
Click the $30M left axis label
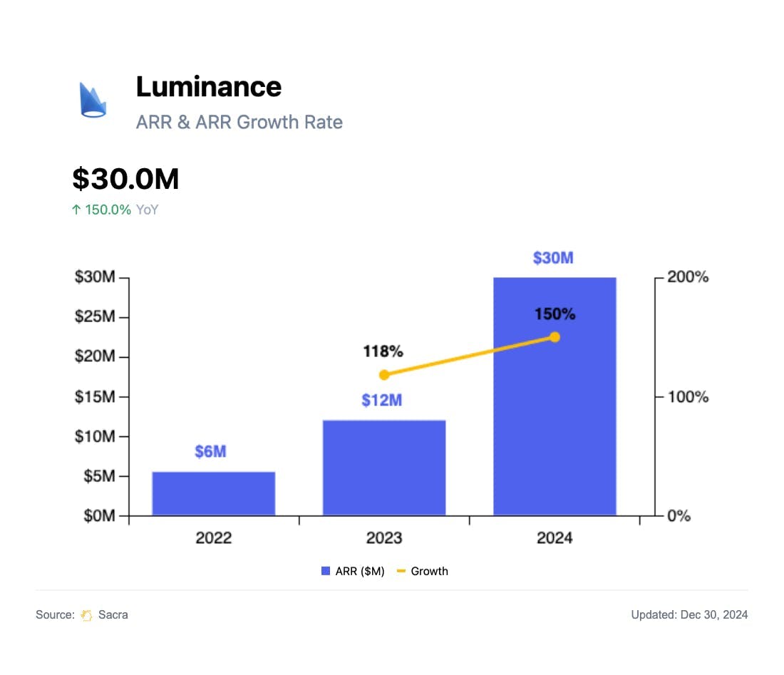(95, 277)
